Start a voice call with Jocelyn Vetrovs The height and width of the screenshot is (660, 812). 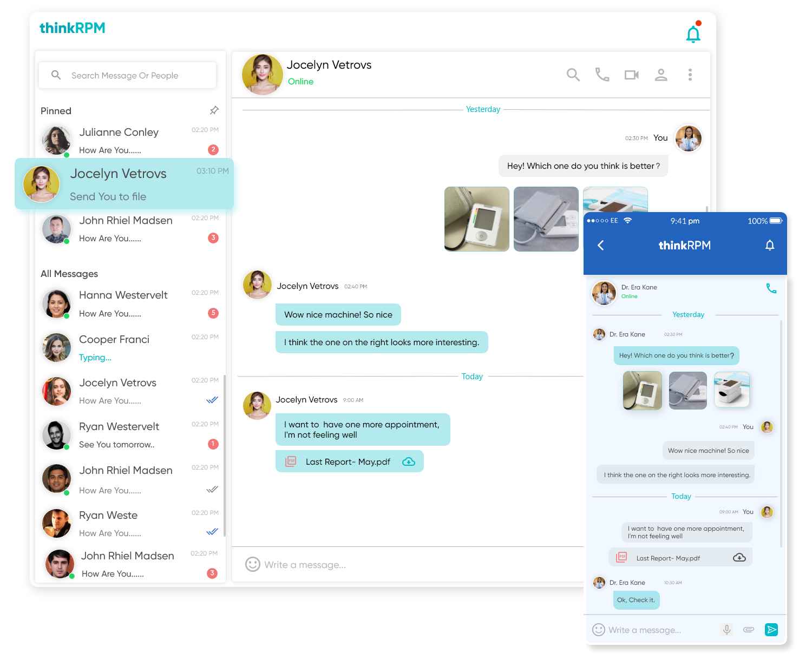click(602, 74)
